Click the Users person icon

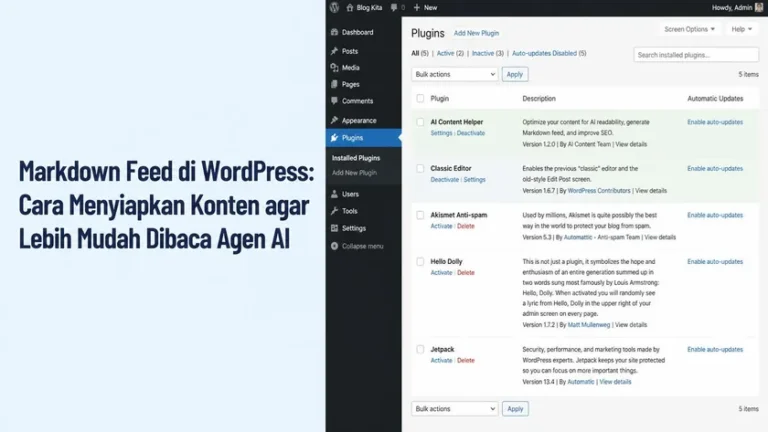[335, 194]
